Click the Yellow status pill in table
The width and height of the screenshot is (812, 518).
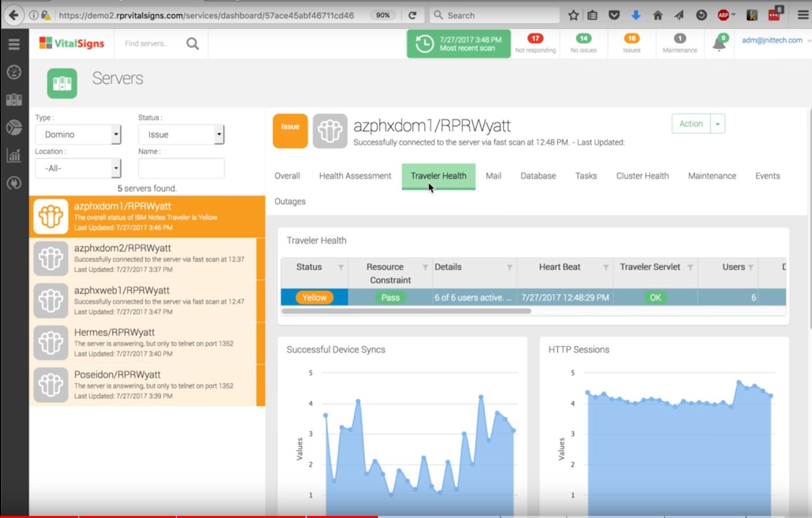tap(314, 298)
